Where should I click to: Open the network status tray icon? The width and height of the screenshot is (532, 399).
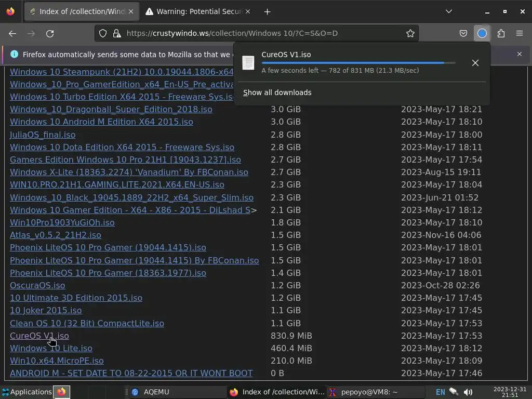(x=454, y=392)
